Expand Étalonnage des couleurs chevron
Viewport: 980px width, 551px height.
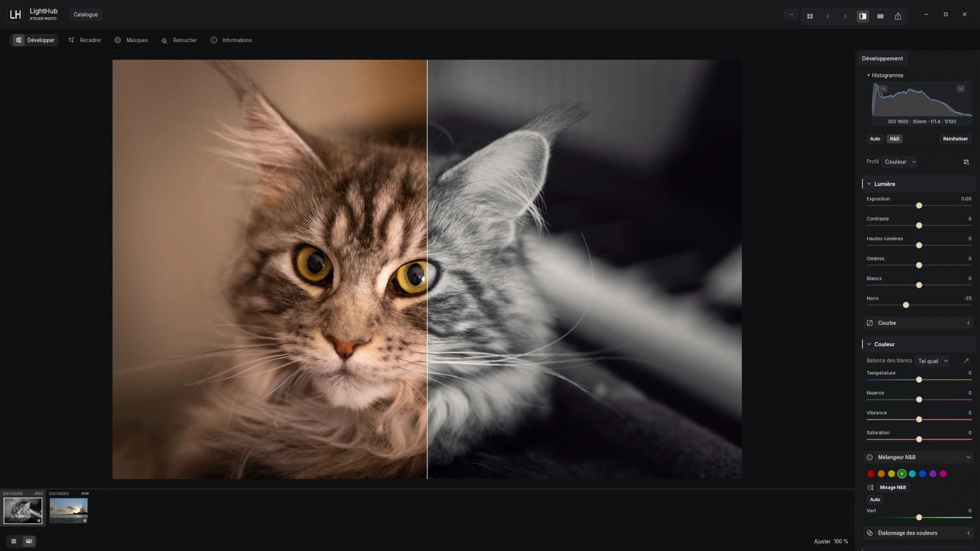pyautogui.click(x=969, y=533)
